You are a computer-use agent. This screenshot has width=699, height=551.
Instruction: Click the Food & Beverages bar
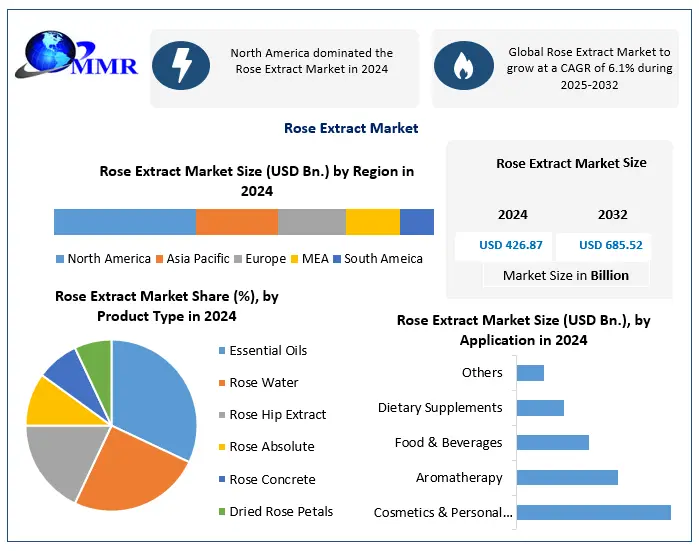tap(552, 442)
